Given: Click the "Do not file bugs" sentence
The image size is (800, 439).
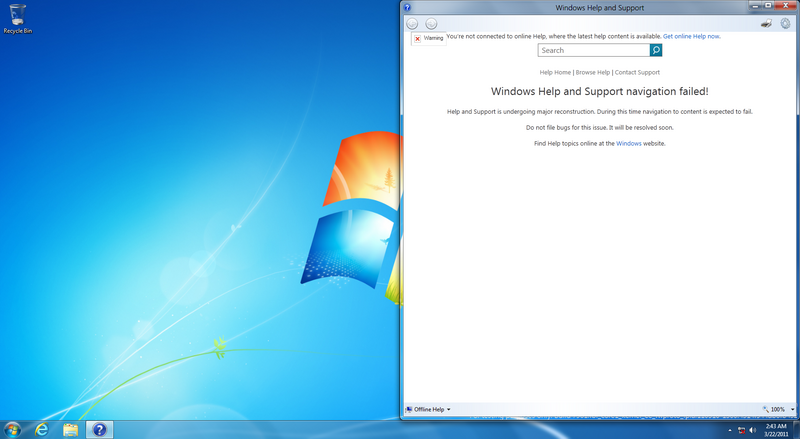Looking at the screenshot, I should (599, 128).
